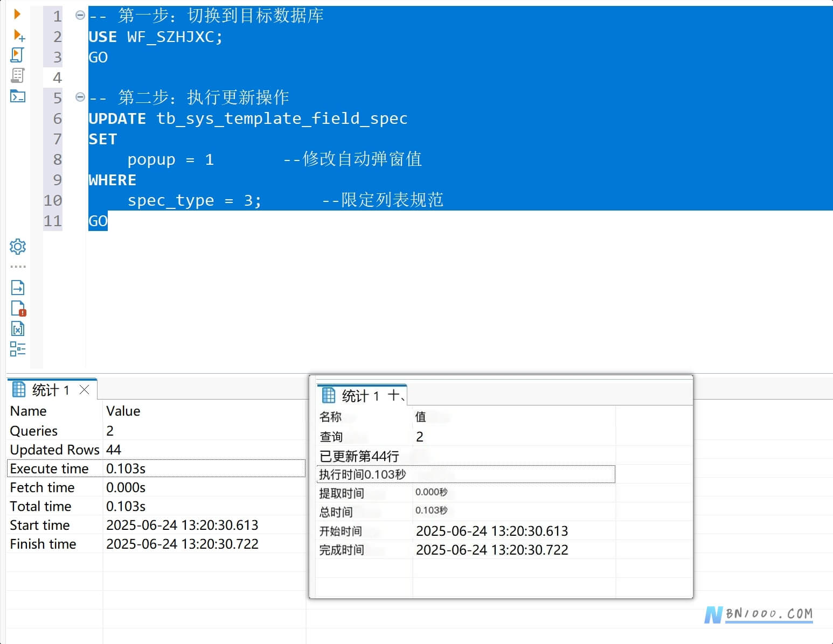Place cursor on USE WF_SZHJXC; line
This screenshot has height=644, width=833.
[x=155, y=37]
